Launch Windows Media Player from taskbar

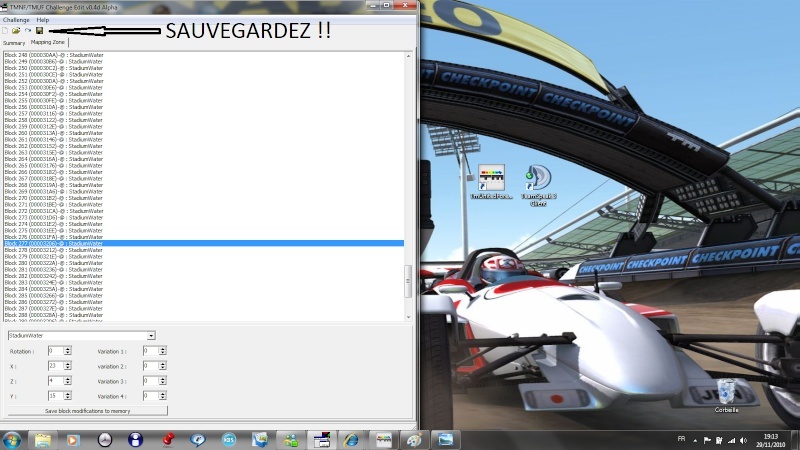(x=73, y=440)
